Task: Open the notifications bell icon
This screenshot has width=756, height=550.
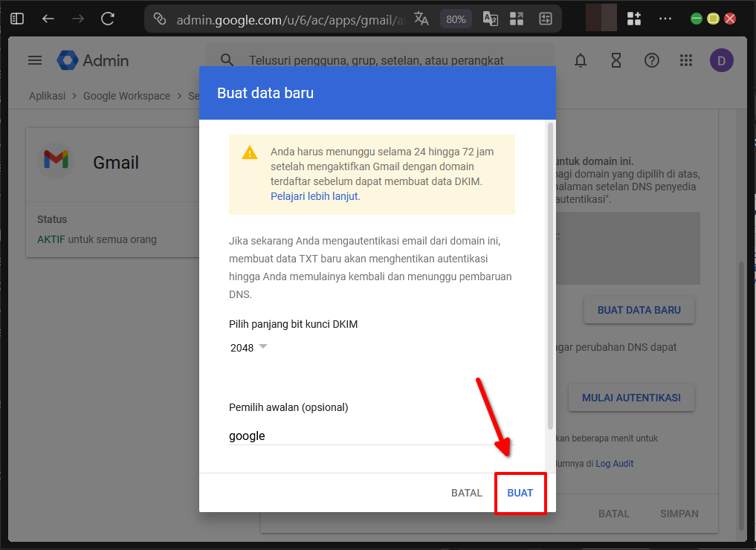Action: (581, 60)
